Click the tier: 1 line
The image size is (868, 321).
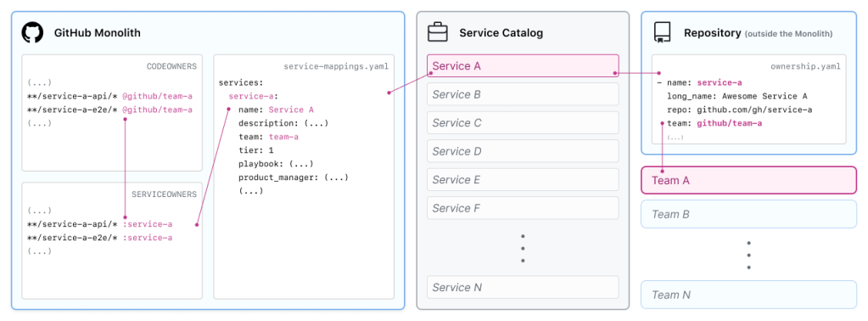256,150
